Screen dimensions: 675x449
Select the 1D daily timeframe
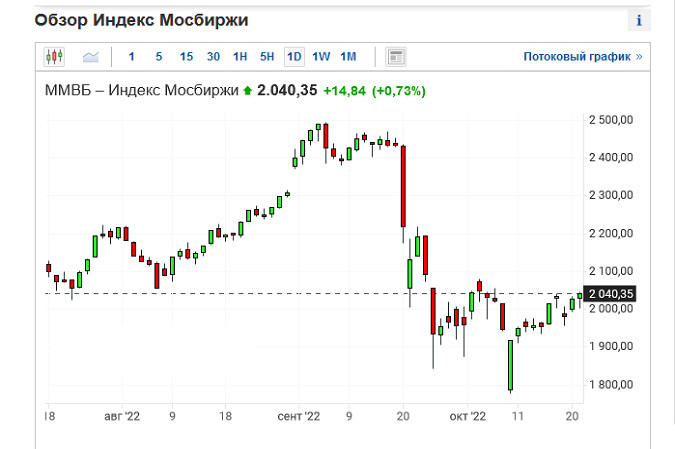(294, 57)
